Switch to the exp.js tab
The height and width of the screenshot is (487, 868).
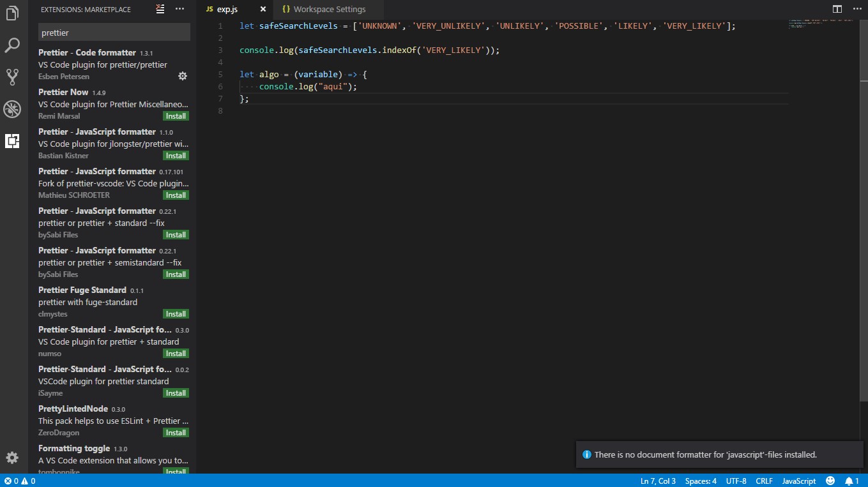[227, 10]
